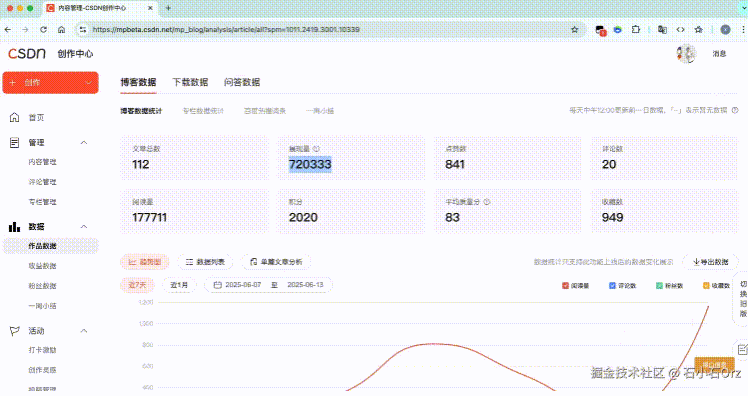Open 内容管理 in sidebar
This screenshot has height=396, width=748.
tap(42, 162)
